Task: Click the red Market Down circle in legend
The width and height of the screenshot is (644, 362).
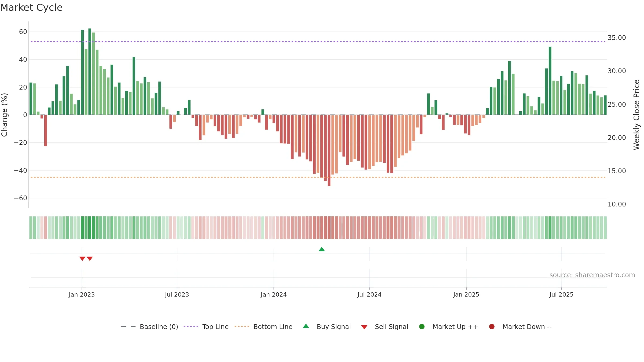Action: (492, 327)
